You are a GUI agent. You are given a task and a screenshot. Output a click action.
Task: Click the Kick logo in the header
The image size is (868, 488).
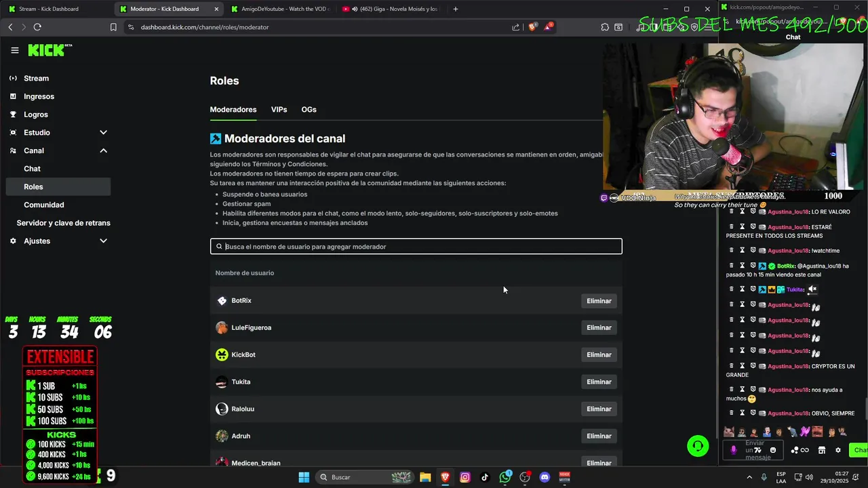click(50, 50)
